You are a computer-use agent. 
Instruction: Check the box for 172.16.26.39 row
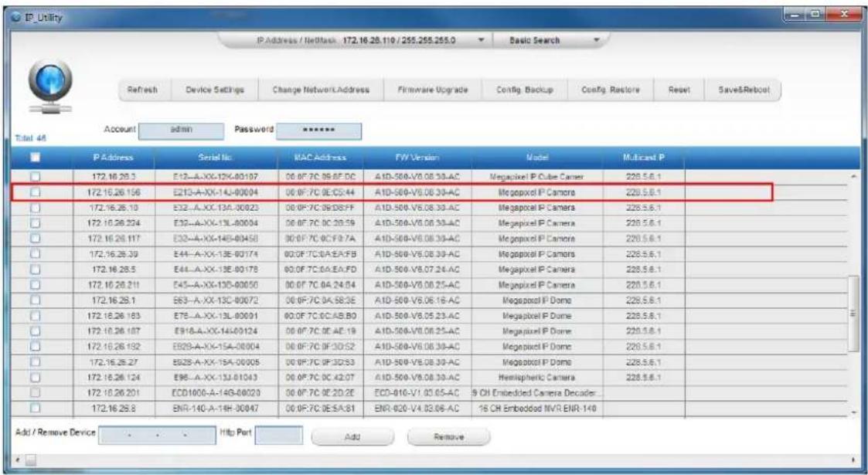click(36, 254)
